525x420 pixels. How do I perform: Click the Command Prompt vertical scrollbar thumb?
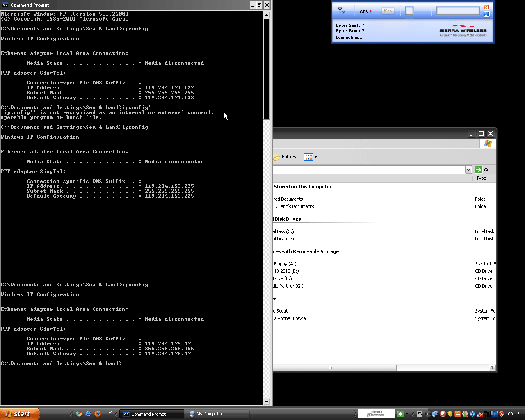(x=267, y=69)
